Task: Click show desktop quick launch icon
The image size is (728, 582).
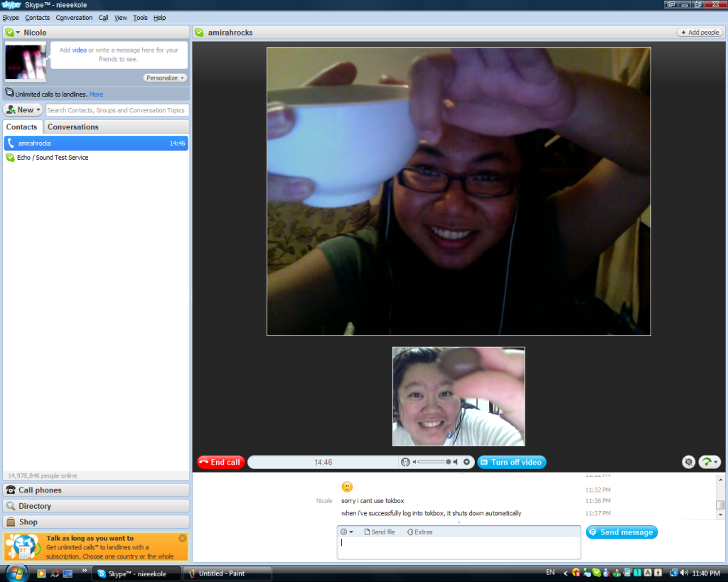Action: (x=68, y=573)
